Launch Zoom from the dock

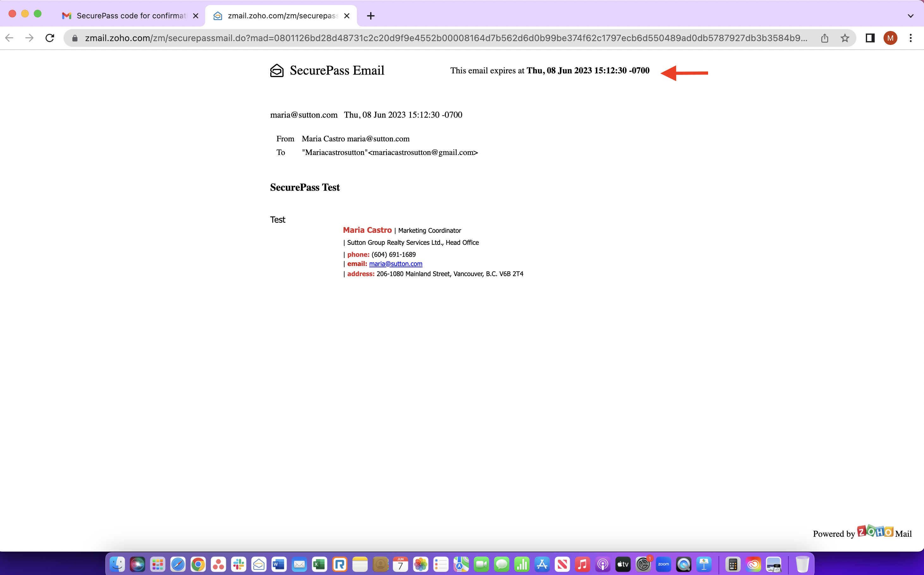pos(663,564)
